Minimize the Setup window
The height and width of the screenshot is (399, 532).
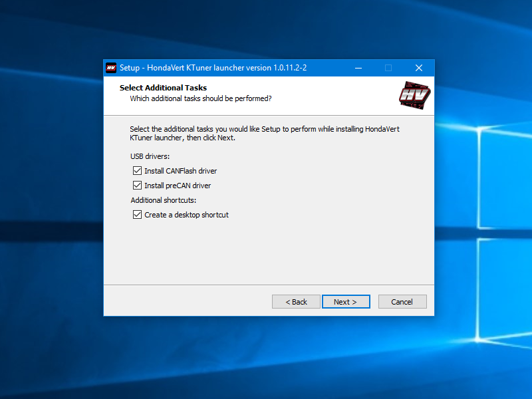click(x=358, y=68)
